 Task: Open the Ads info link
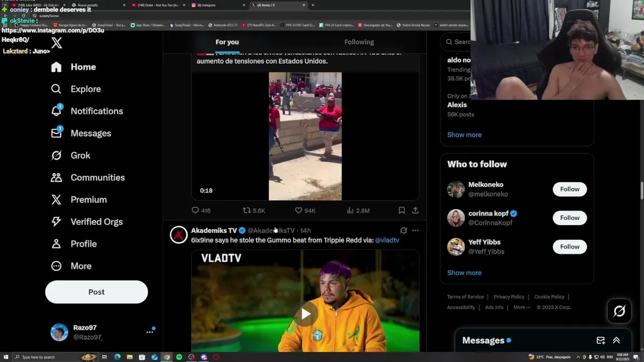pyautogui.click(x=494, y=307)
